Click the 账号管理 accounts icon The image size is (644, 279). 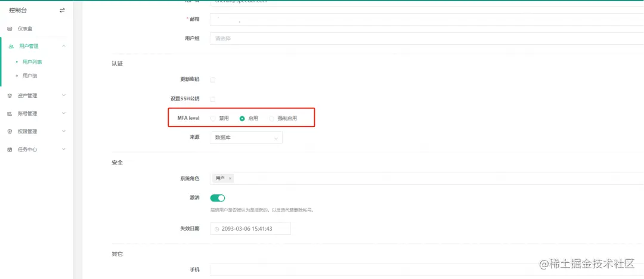pyautogui.click(x=10, y=114)
